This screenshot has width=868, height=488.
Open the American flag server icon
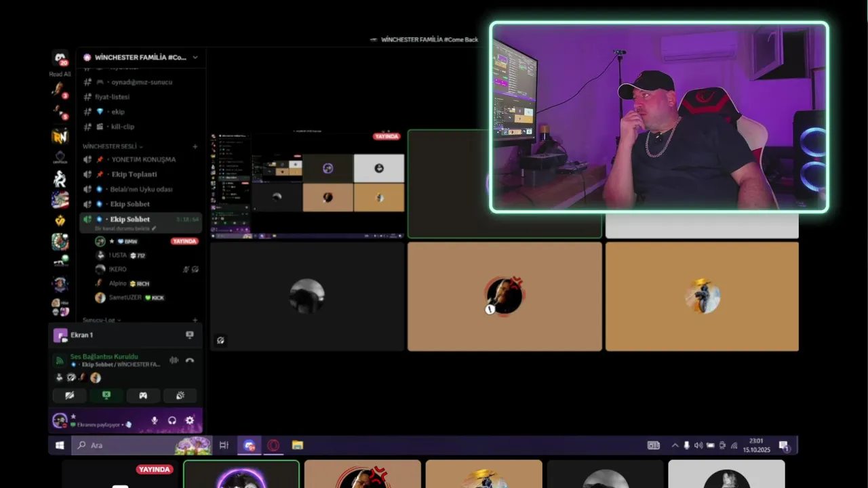point(60,200)
